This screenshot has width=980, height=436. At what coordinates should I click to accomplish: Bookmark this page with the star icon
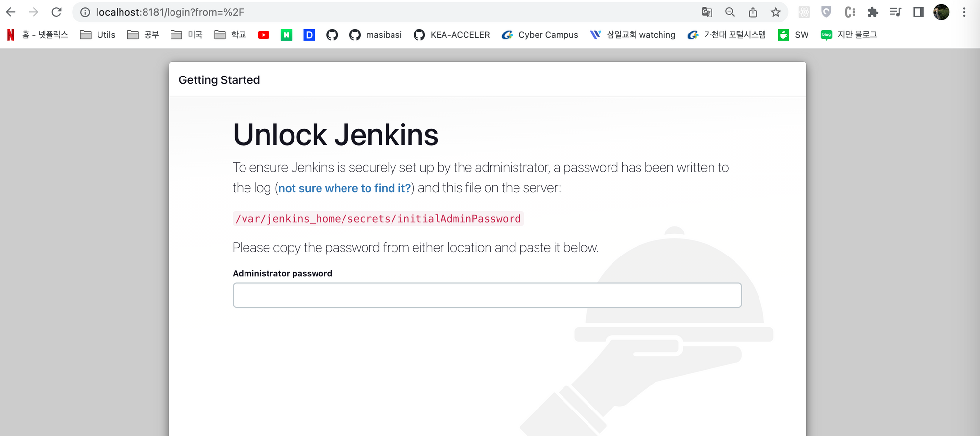click(x=775, y=12)
